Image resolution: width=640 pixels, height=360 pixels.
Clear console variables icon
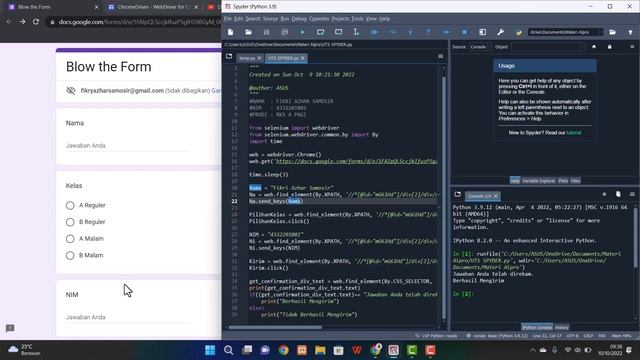tap(618, 194)
